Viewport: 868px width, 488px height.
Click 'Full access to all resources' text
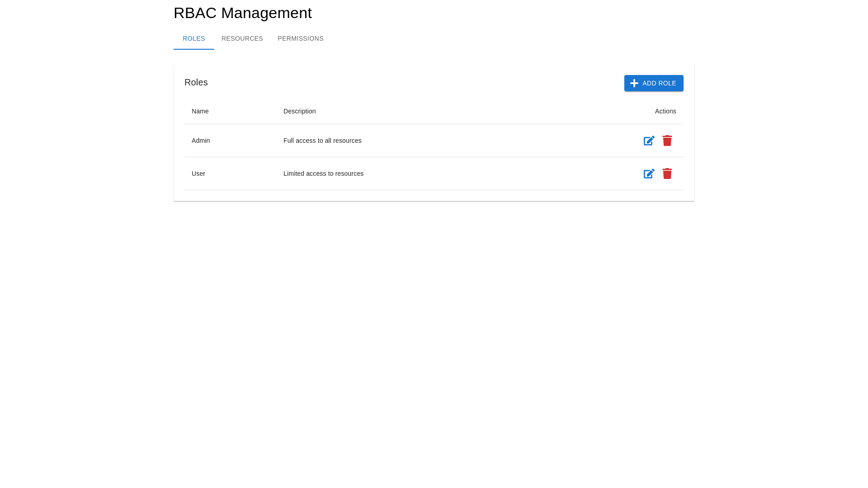pos(322,141)
